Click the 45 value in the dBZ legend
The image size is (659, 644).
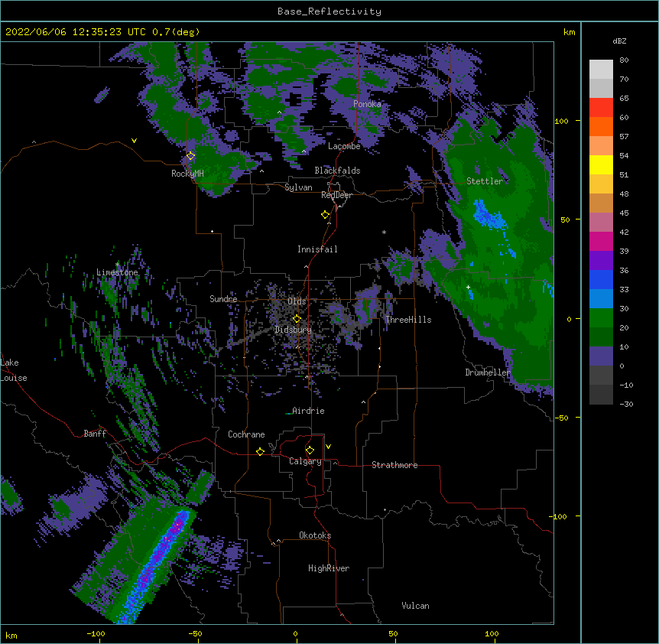pos(624,213)
